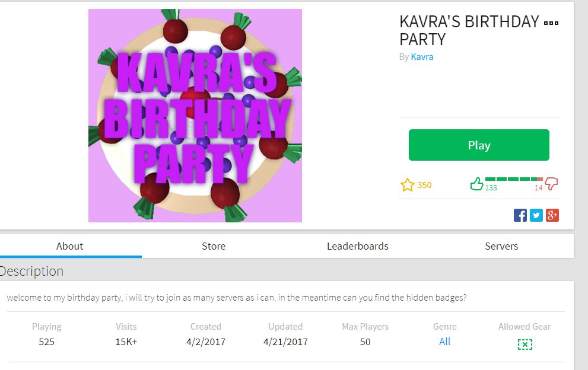
Task: Click the 133 upvotes count
Action: tap(491, 188)
